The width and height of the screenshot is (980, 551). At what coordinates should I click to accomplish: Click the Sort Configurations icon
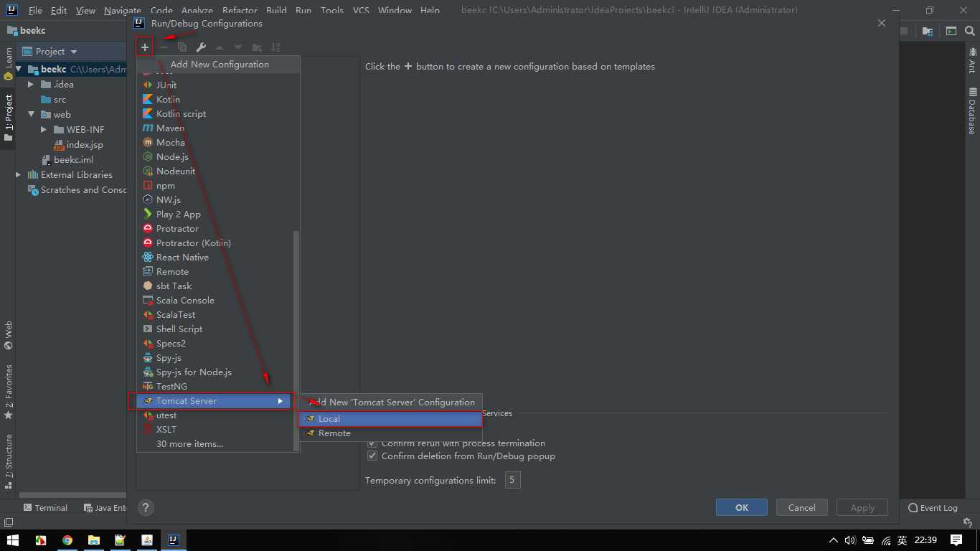click(275, 47)
